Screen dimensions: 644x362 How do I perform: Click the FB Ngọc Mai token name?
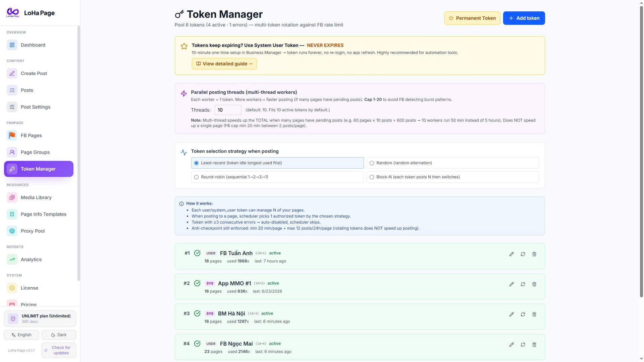coord(236,344)
